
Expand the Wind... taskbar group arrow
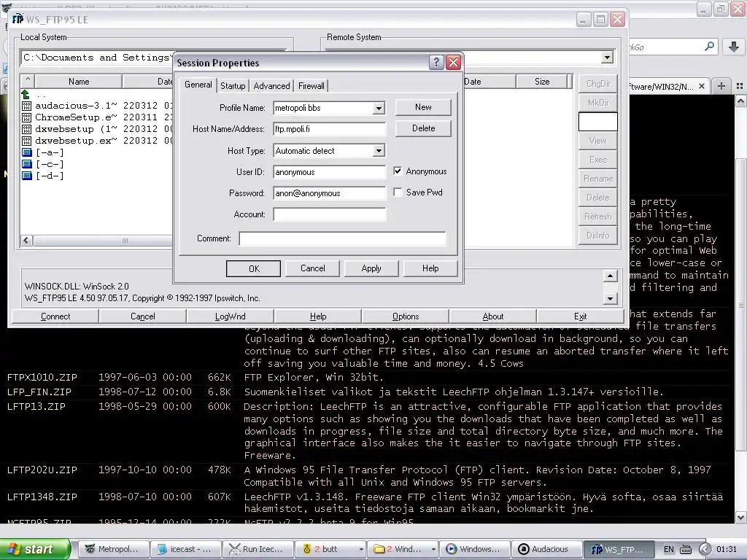[433, 549]
